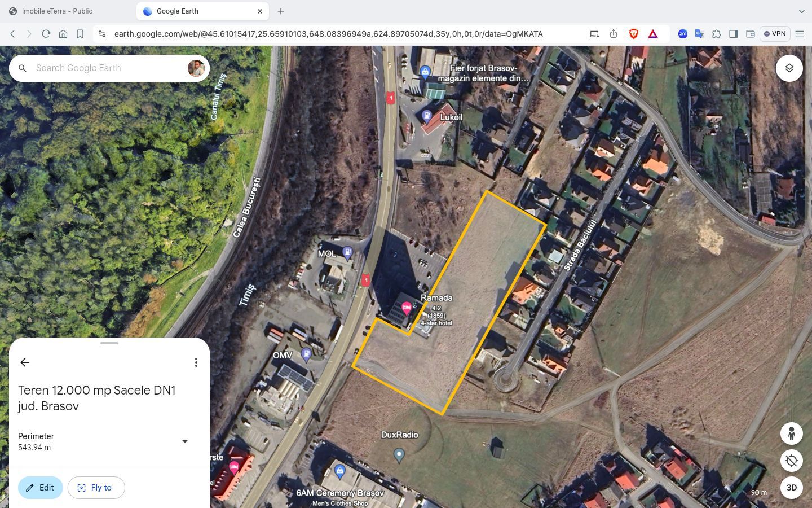
Task: Toggle the 3D view button
Action: [x=791, y=488]
